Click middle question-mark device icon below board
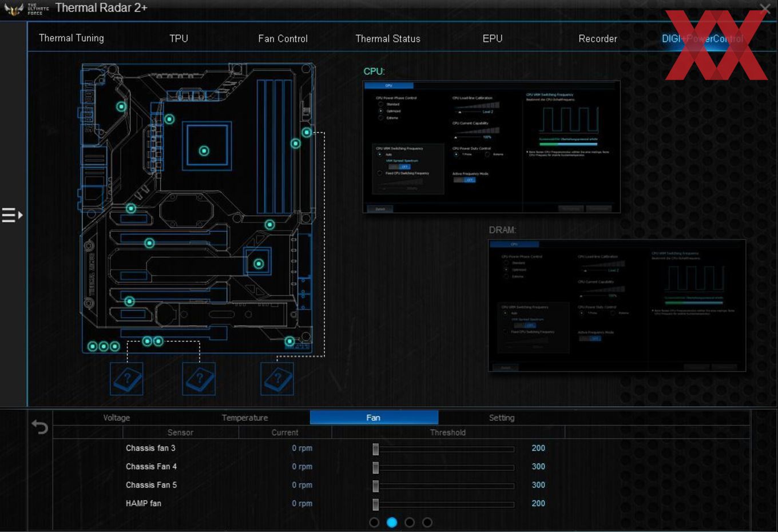This screenshot has width=778, height=532. (199, 379)
